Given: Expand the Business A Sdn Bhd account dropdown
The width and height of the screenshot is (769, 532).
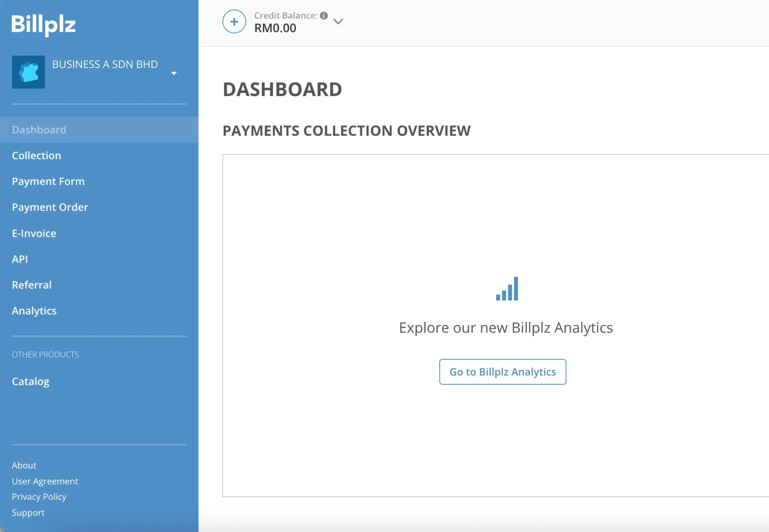Looking at the screenshot, I should point(174,73).
